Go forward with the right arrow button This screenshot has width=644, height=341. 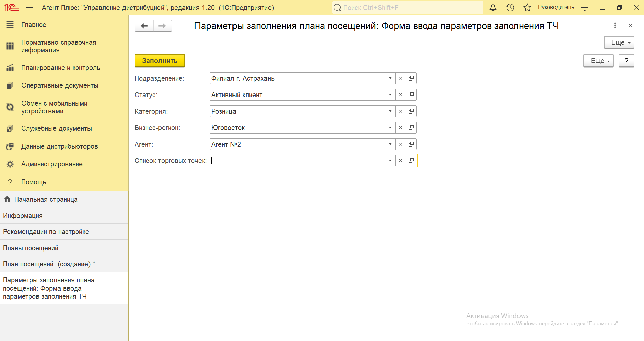pyautogui.click(x=163, y=26)
